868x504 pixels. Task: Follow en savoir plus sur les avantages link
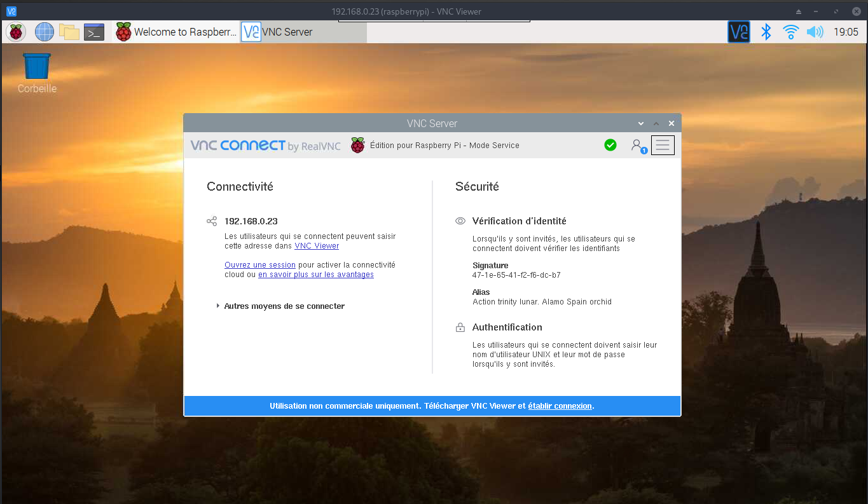coord(316,275)
